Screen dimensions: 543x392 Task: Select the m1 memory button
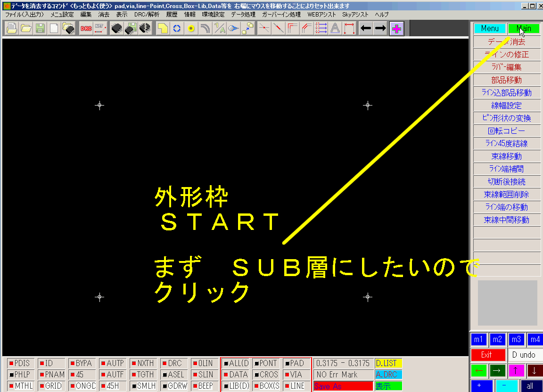click(x=479, y=340)
